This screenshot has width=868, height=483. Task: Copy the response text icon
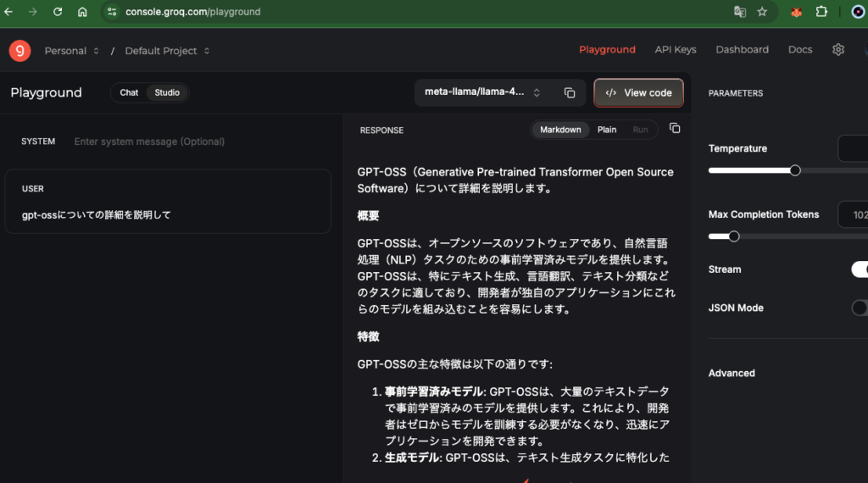click(x=674, y=128)
